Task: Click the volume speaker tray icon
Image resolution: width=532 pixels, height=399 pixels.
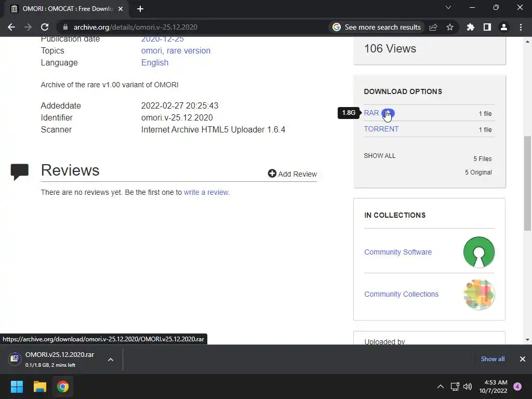Action: click(x=468, y=387)
